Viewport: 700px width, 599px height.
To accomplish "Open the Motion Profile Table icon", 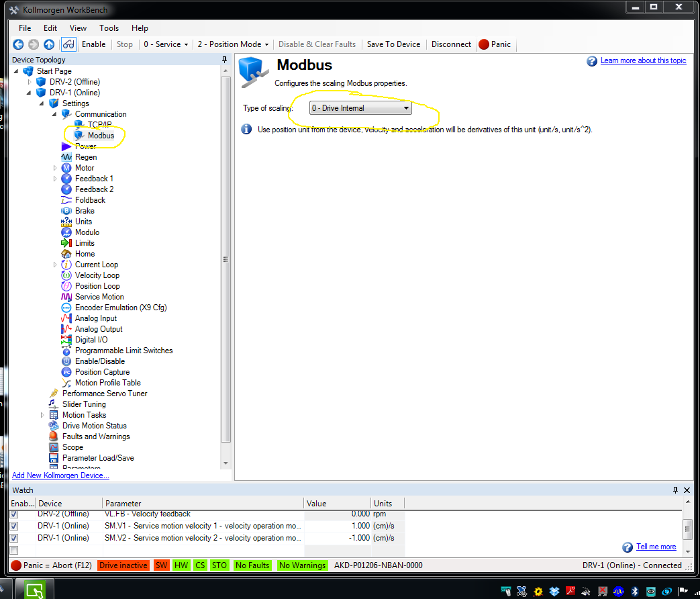I will (66, 383).
